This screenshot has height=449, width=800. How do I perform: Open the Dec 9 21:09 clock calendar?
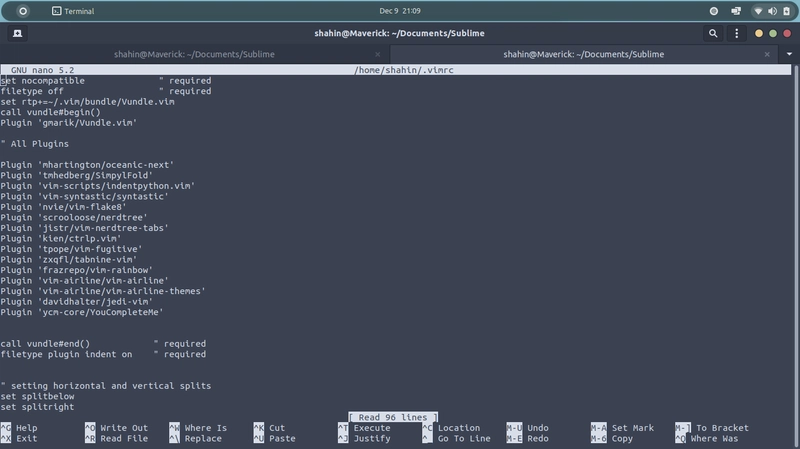400,11
